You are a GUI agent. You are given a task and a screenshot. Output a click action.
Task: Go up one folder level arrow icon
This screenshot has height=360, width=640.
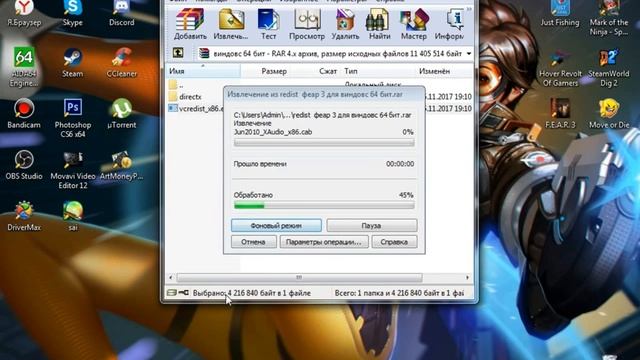click(178, 53)
